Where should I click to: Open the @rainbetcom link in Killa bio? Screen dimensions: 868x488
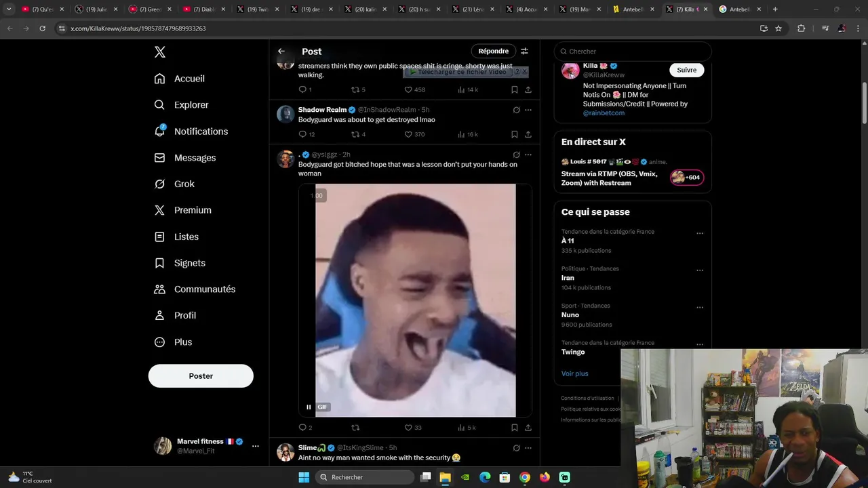coord(604,113)
